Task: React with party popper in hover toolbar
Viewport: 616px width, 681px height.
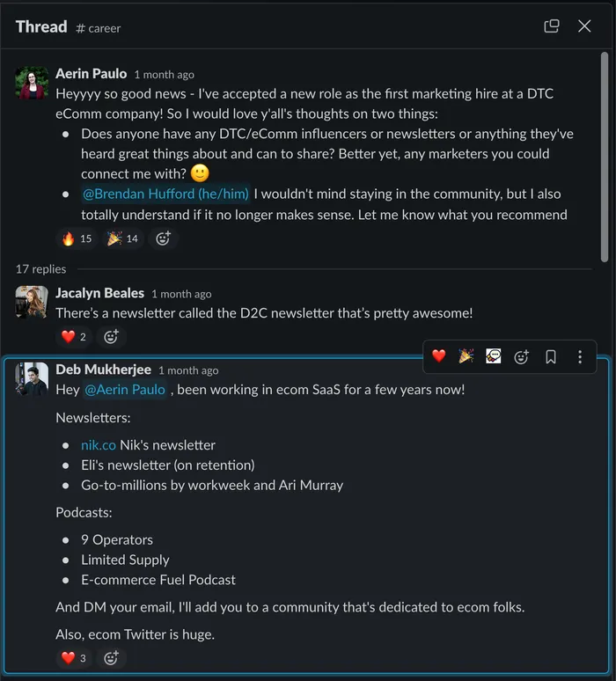Action: tap(466, 356)
